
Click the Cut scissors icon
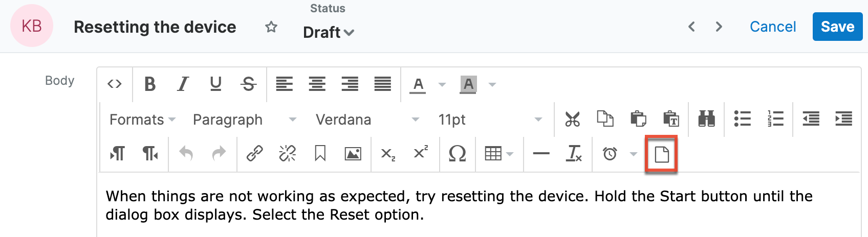click(572, 119)
